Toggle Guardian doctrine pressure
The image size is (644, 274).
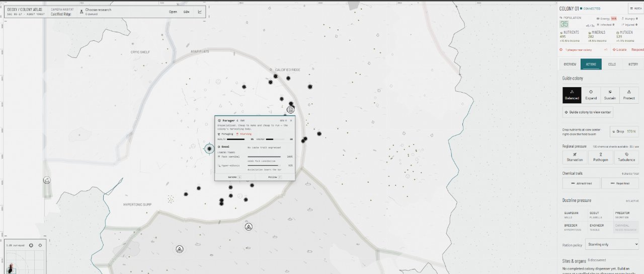(575, 215)
